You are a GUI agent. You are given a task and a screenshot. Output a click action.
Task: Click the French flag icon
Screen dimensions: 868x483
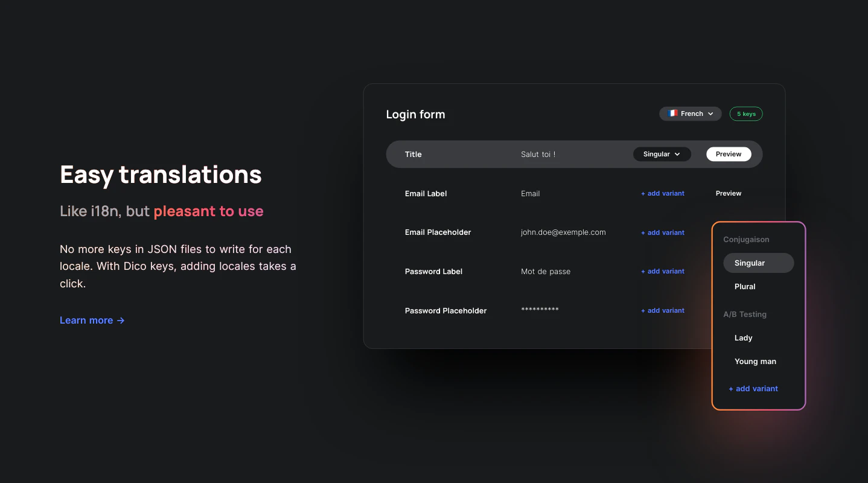click(x=672, y=114)
